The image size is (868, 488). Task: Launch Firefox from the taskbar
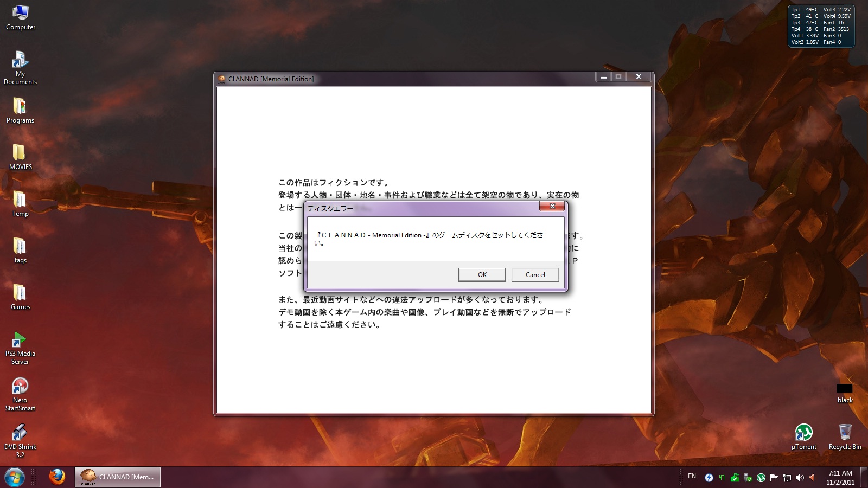(56, 477)
